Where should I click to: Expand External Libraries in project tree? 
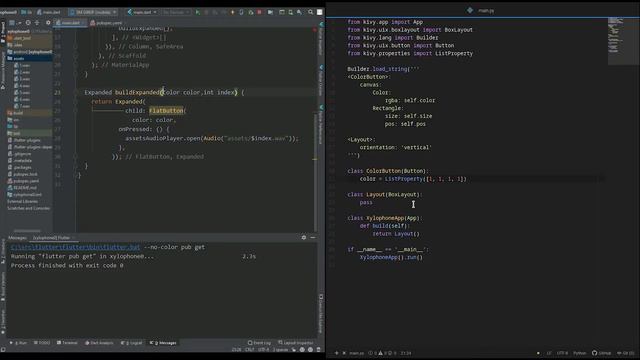(22, 201)
